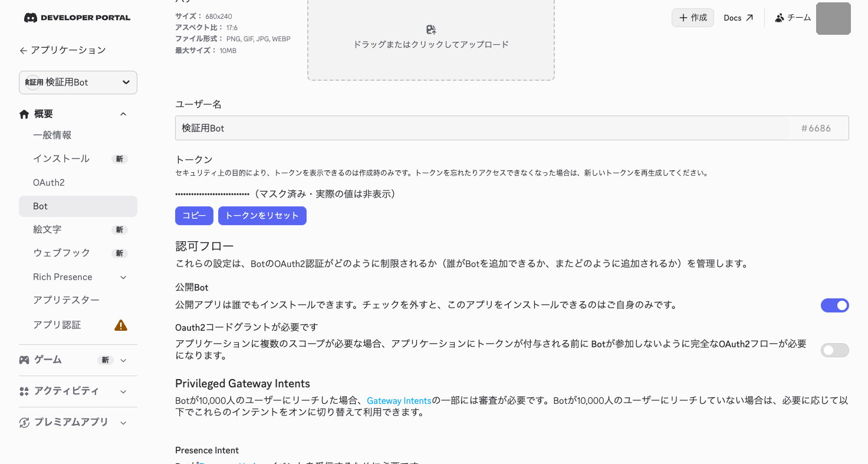The image size is (868, 464).
Task: Click the premium app icon
Action: pyautogui.click(x=24, y=422)
